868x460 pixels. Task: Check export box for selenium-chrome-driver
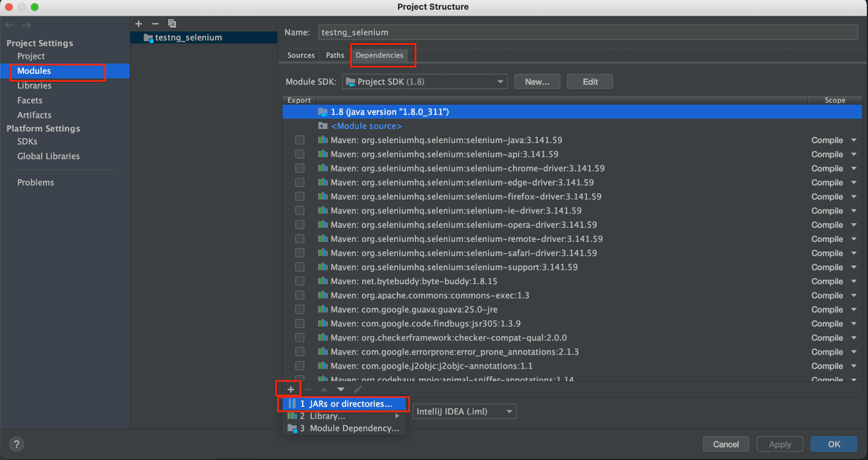coord(299,168)
